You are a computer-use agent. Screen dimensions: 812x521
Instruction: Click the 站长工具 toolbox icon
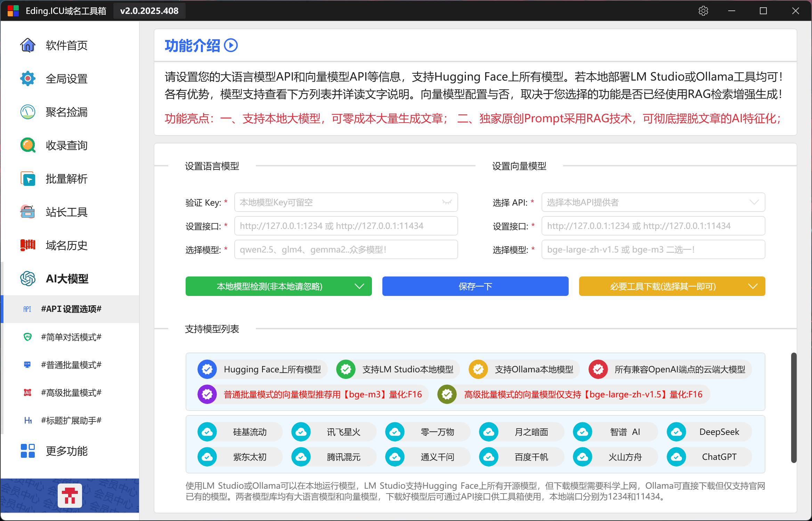pos(27,212)
